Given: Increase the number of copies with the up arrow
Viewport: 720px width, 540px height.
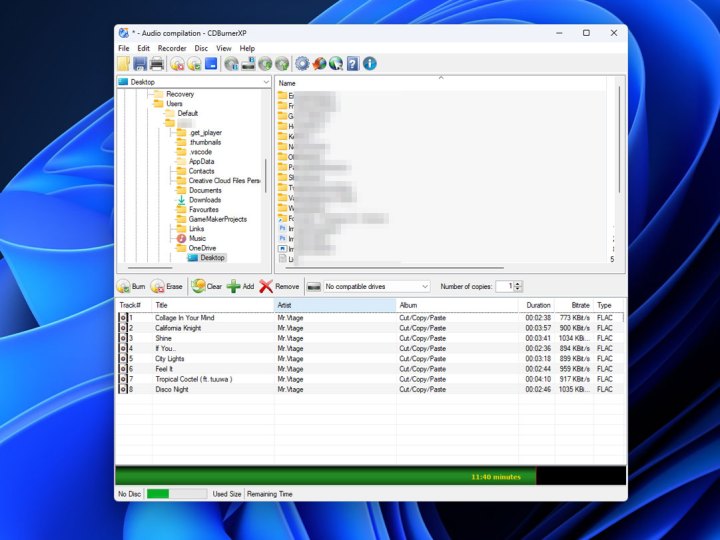Looking at the screenshot, I should [x=518, y=284].
